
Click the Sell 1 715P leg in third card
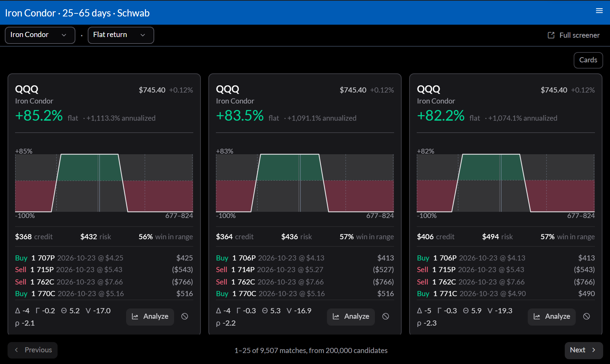click(x=506, y=270)
